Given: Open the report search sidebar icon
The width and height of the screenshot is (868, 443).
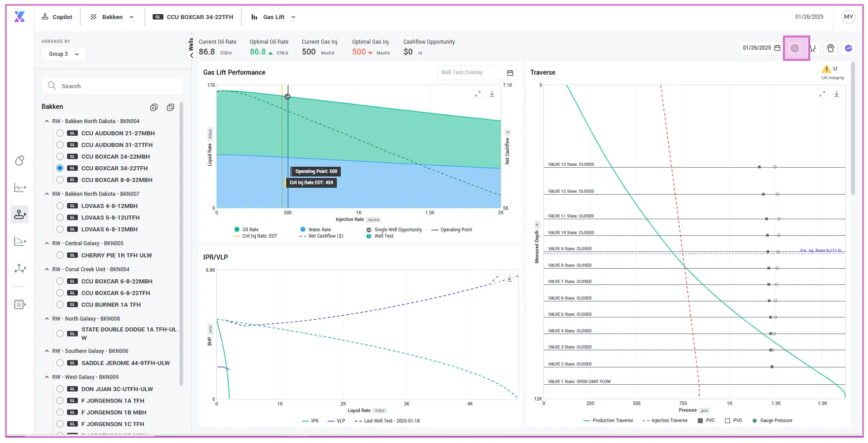Looking at the screenshot, I should [20, 305].
